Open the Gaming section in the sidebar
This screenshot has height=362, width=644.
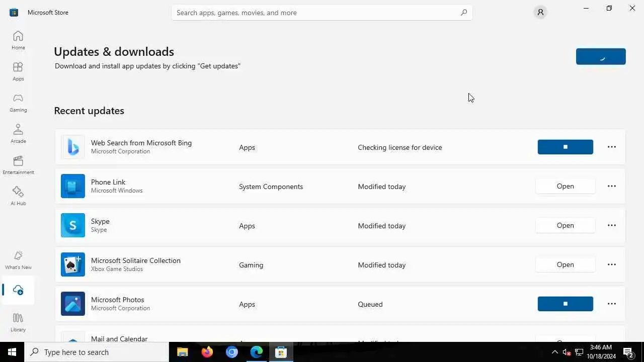pyautogui.click(x=18, y=103)
